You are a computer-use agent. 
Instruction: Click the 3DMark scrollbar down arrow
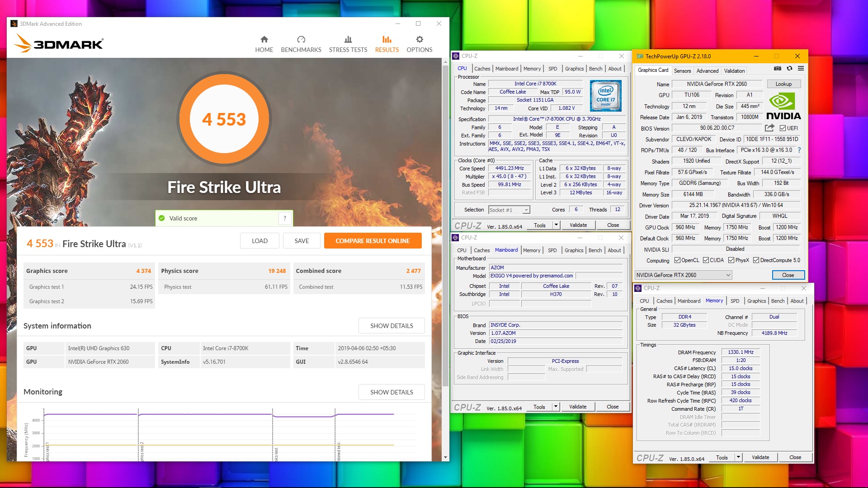pos(445,457)
